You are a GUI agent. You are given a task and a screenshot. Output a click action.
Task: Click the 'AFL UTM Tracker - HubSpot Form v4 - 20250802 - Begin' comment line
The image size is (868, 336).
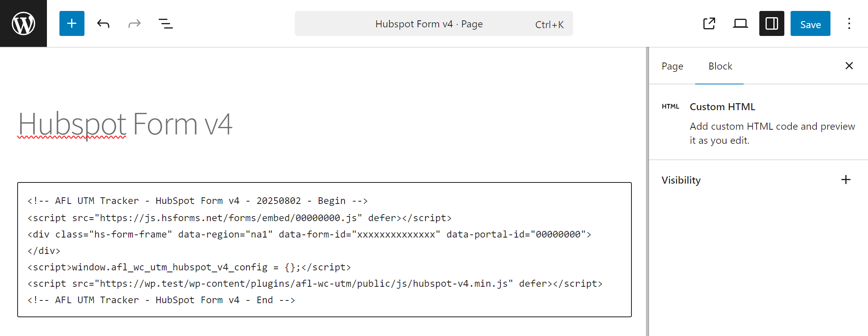(x=198, y=201)
